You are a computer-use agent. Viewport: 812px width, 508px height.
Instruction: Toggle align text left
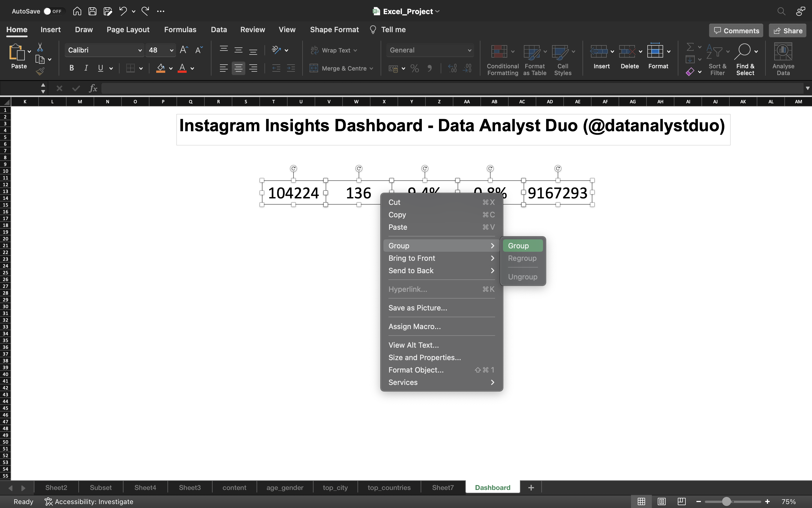(x=224, y=68)
